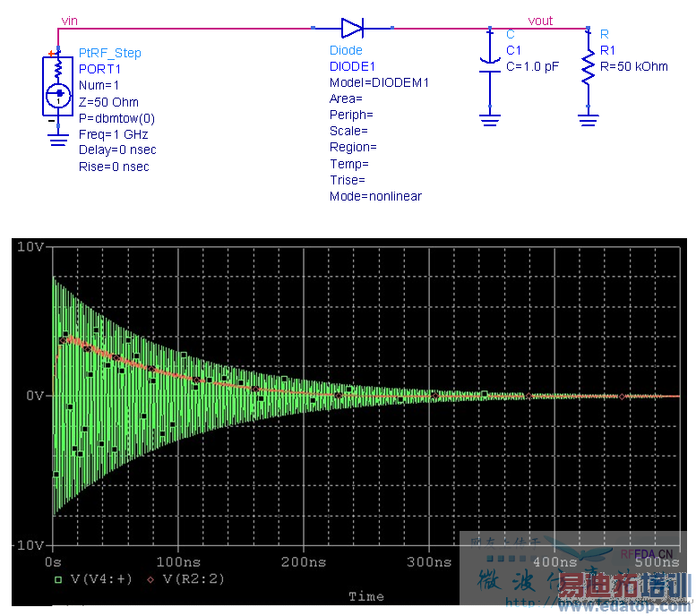Click the Mode=nonlinear parameter

[x=375, y=196]
